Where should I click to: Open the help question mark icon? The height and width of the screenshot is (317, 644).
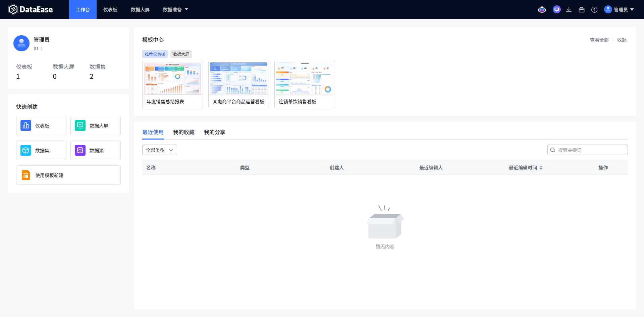tap(594, 10)
